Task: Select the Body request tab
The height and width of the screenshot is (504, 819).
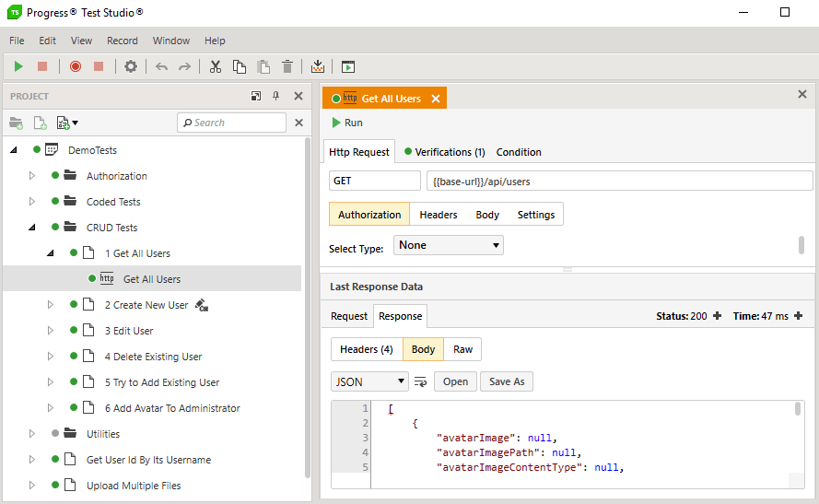Action: 487,215
